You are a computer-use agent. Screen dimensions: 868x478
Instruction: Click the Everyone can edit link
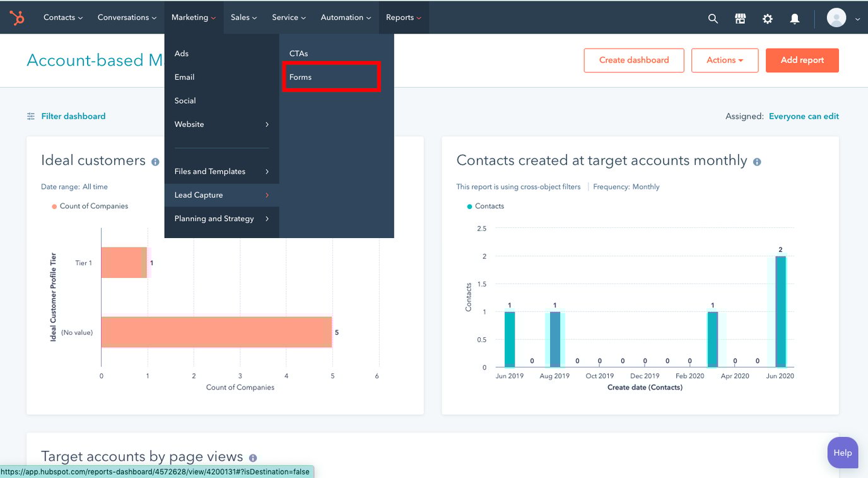point(804,116)
